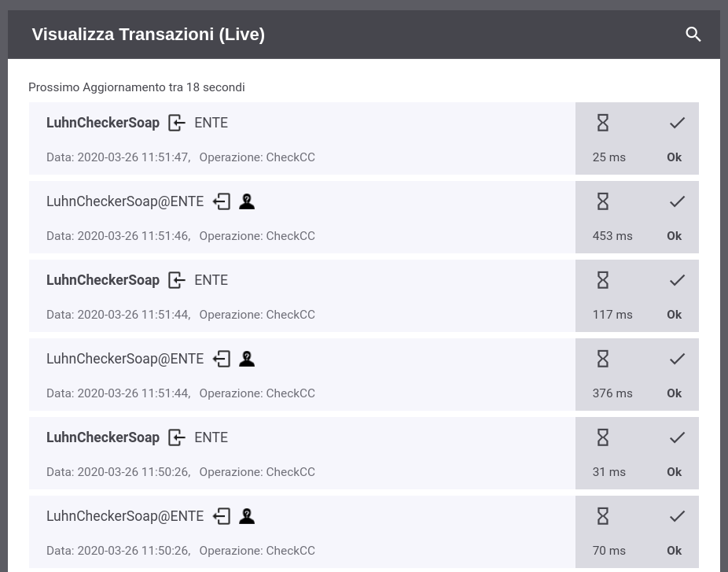The height and width of the screenshot is (572, 728).
Task: Click the user icon on 11:51:46 transaction
Action: pyautogui.click(x=247, y=201)
